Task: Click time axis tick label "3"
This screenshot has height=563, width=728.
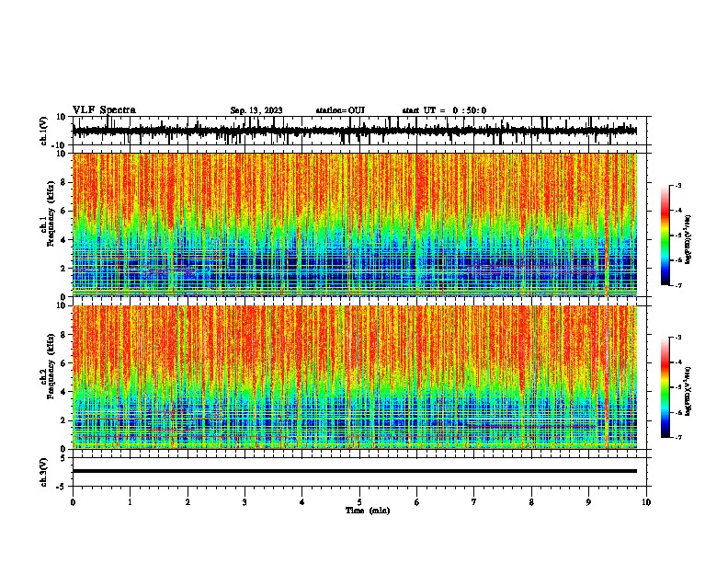Action: click(x=245, y=502)
